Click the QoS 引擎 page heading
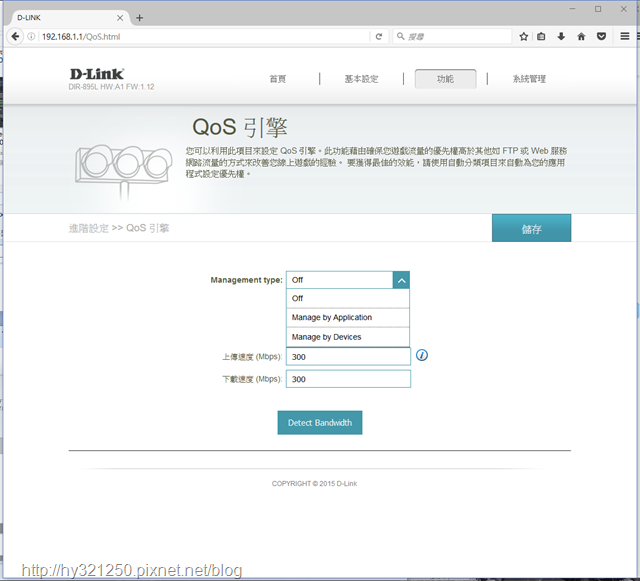Image resolution: width=640 pixels, height=581 pixels. 240,127
